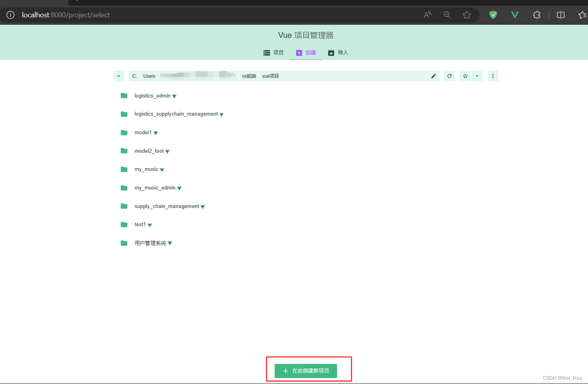Select the C: path segment
This screenshot has height=384, width=588.
pos(135,76)
